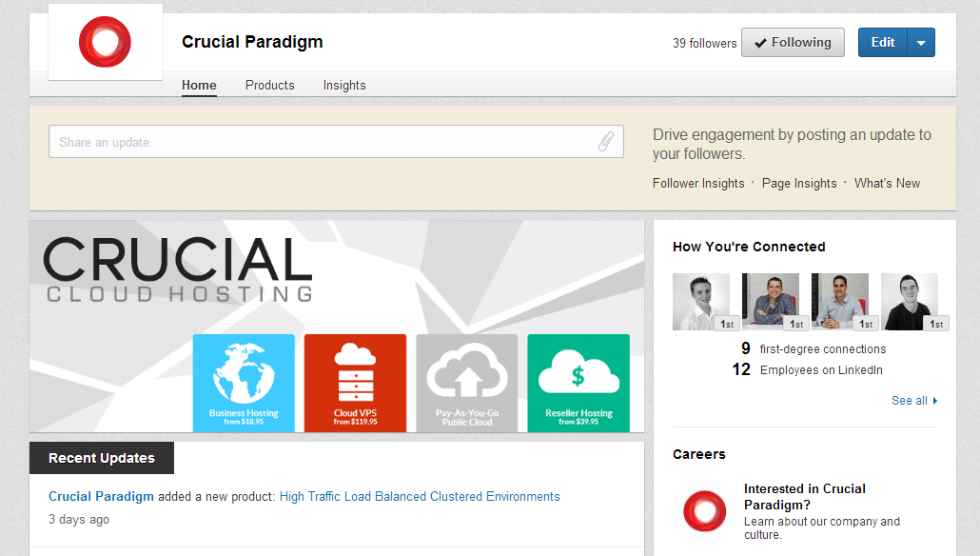Image resolution: width=980 pixels, height=556 pixels.
Task: Click the Recent Updates header
Action: [102, 458]
